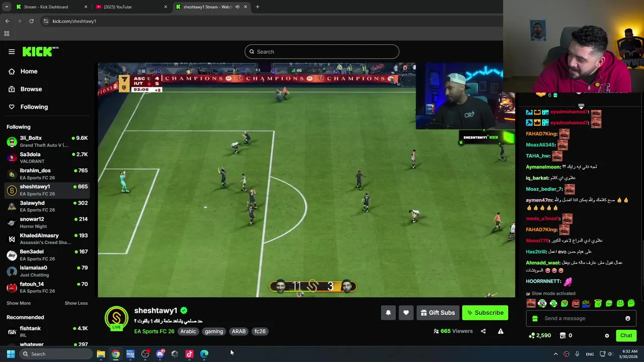Collapse list with Show Less
Viewport: 644px width, 362px height.
(x=76, y=303)
